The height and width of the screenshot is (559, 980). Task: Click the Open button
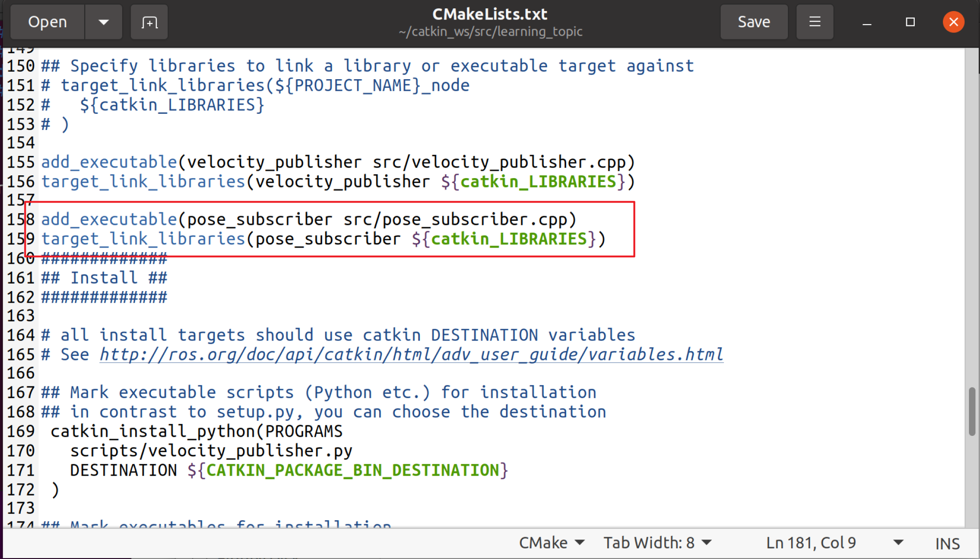tap(48, 22)
